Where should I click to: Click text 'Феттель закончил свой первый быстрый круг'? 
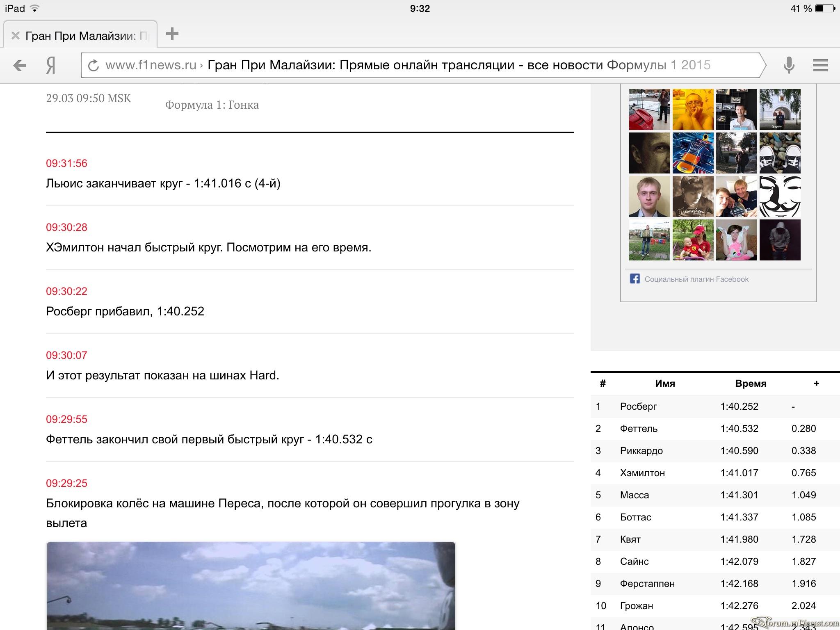(x=175, y=439)
